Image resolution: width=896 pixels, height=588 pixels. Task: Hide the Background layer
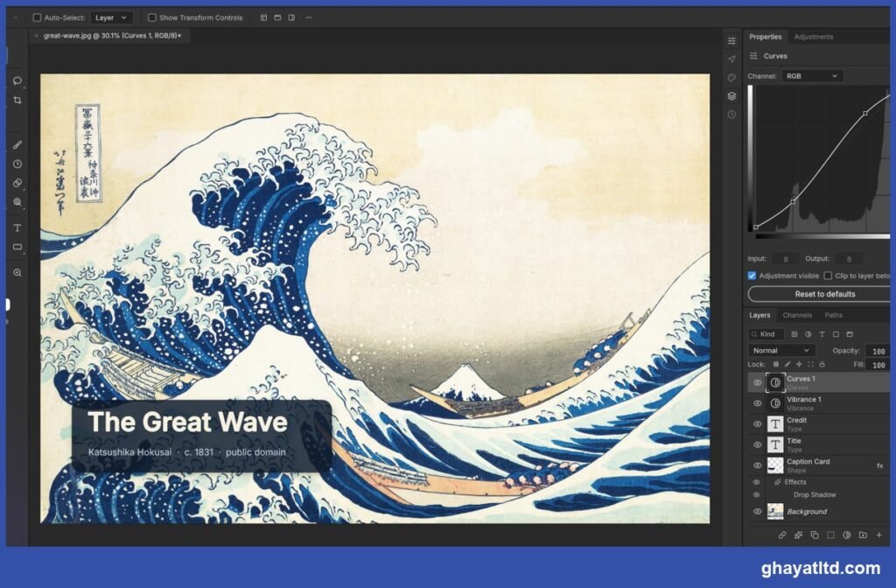(x=757, y=511)
